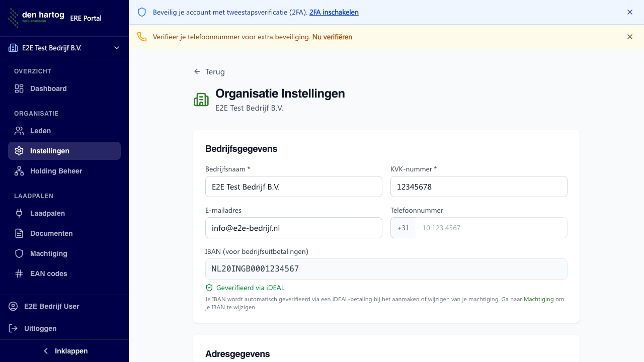Dismiss the 2FA security banner

click(629, 12)
